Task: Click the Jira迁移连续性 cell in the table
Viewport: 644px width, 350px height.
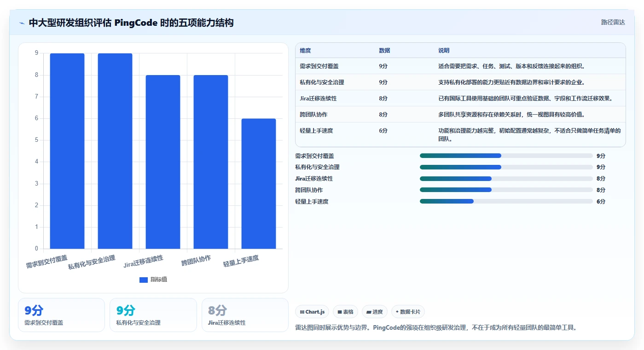Action: pyautogui.click(x=318, y=99)
